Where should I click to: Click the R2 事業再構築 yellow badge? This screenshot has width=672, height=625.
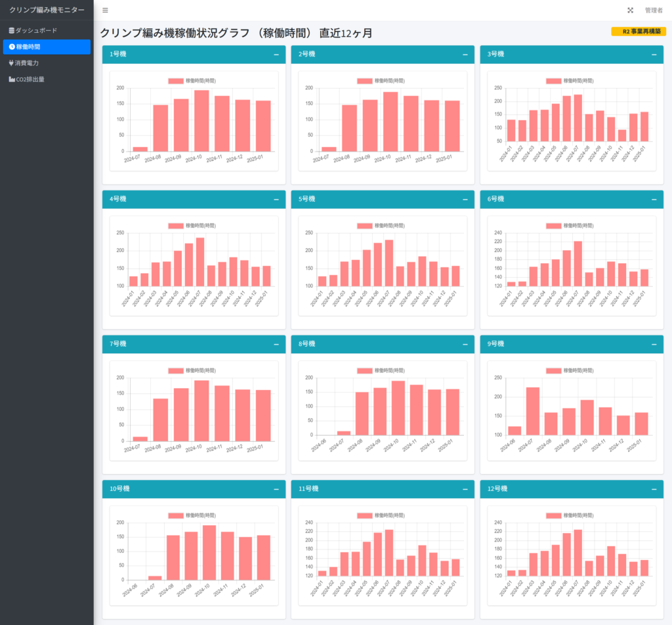638,32
